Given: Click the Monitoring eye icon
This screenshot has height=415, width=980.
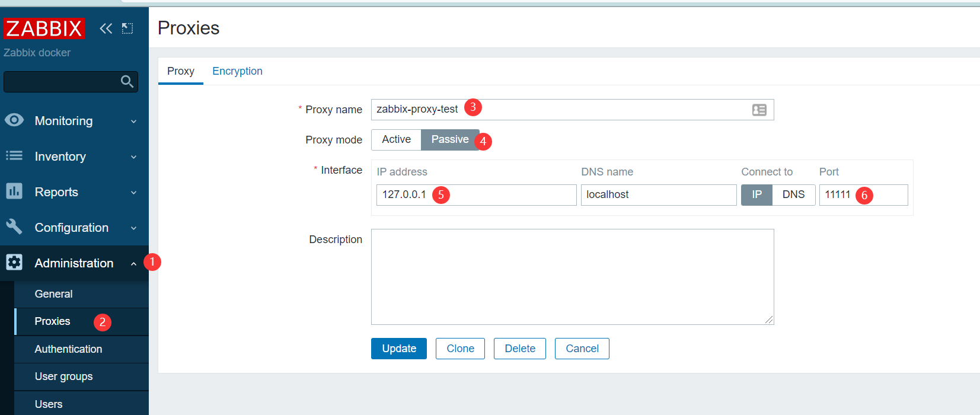Looking at the screenshot, I should pos(14,120).
